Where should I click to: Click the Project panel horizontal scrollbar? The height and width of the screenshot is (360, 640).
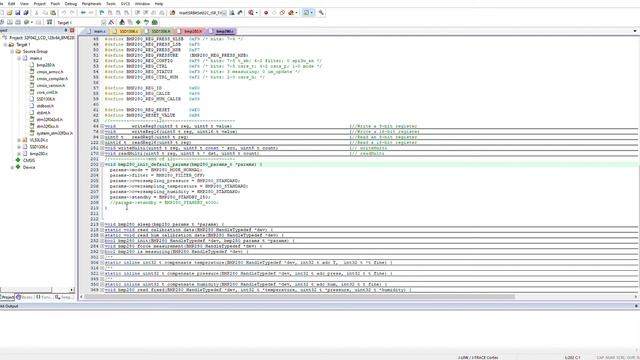point(26,290)
